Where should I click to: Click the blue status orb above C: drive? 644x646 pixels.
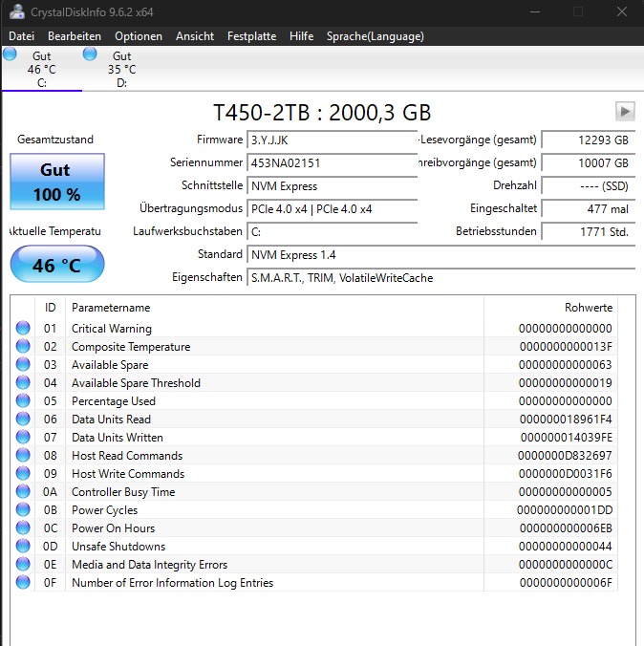[10, 54]
